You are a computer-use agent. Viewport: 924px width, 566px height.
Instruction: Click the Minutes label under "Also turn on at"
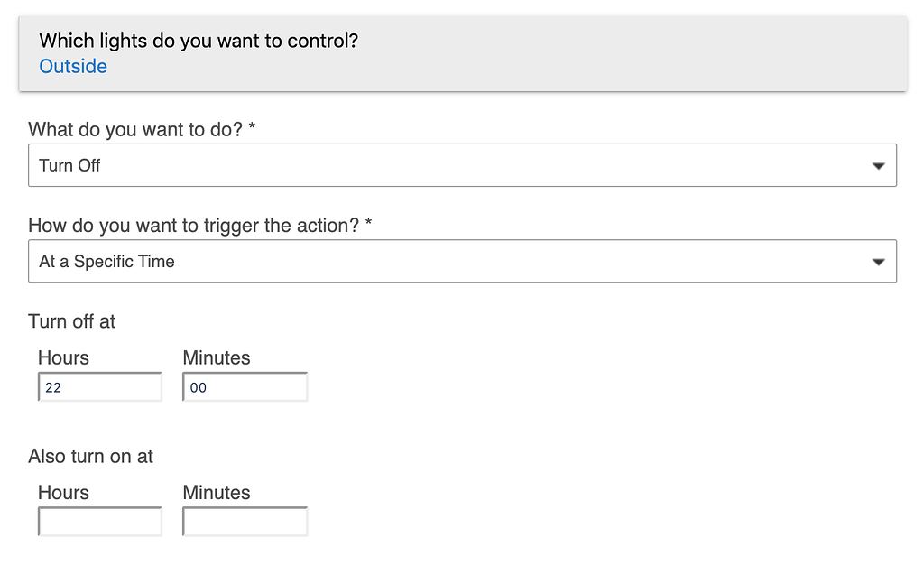coord(217,493)
